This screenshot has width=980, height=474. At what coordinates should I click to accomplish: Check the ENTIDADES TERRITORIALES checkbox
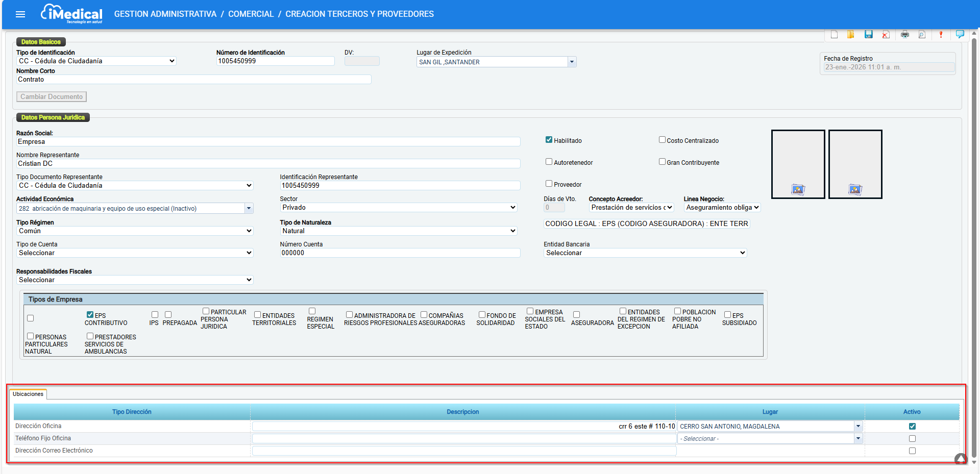pyautogui.click(x=257, y=315)
